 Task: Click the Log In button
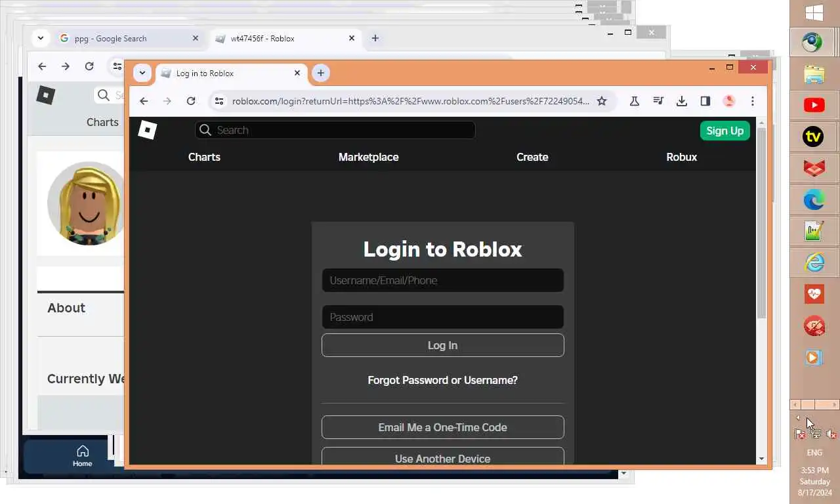(442, 345)
